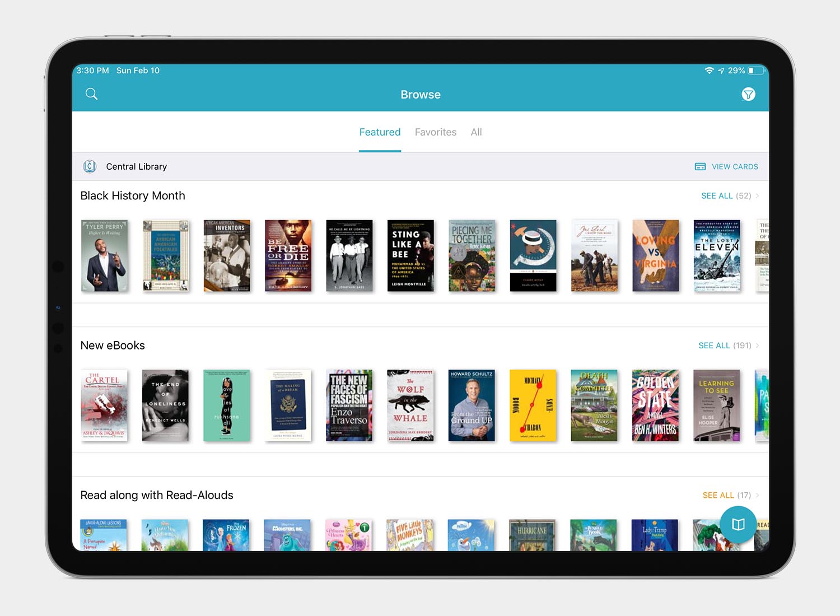The height and width of the screenshot is (616, 840).
Task: Switch to the Featured tab
Action: click(x=380, y=132)
